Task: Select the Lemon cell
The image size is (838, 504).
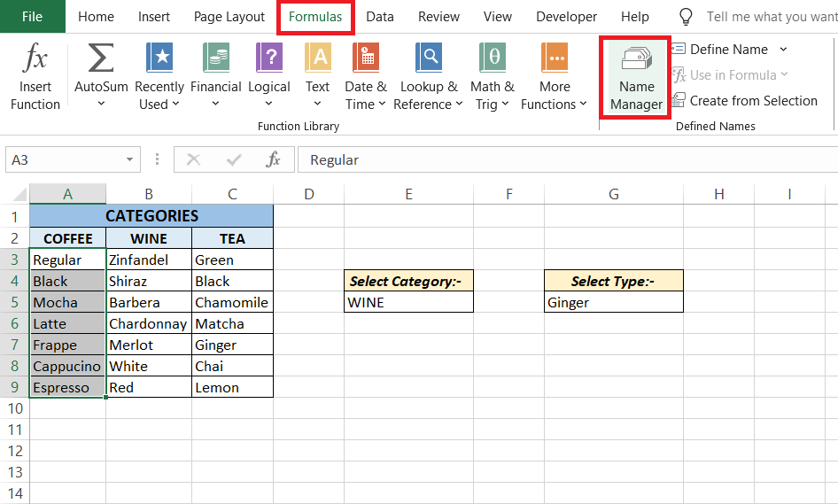Action: coord(232,387)
